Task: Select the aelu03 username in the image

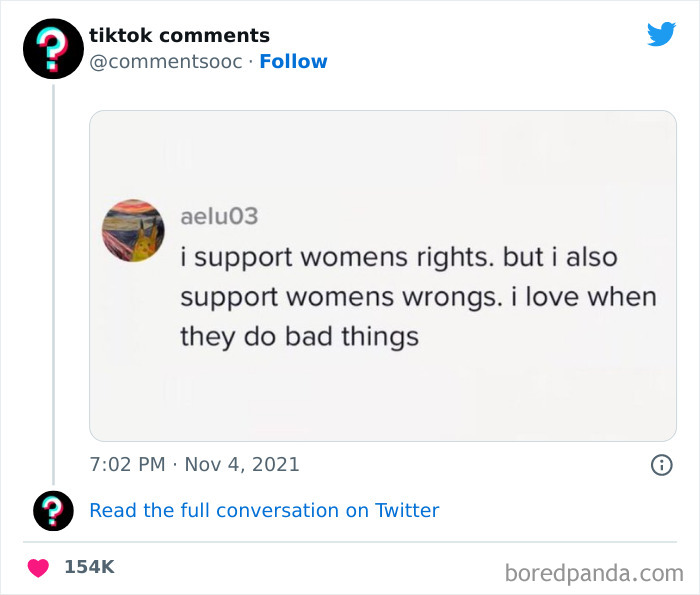Action: pyautogui.click(x=219, y=216)
